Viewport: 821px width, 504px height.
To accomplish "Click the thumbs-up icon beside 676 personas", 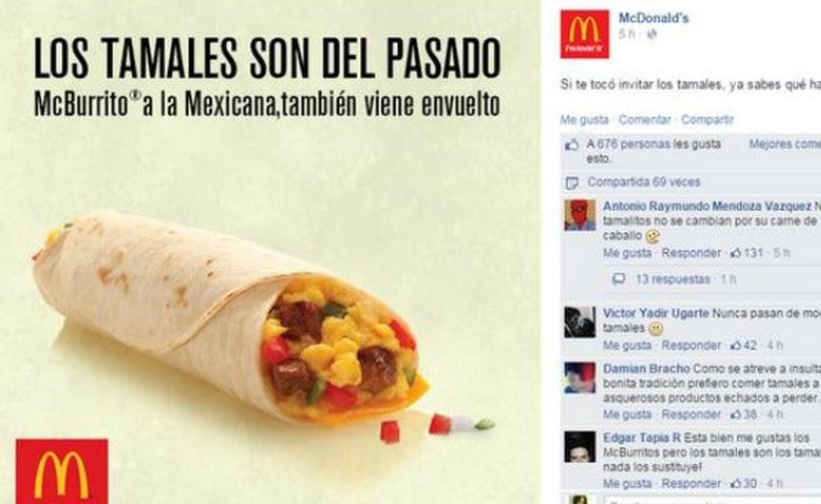I will 572,144.
